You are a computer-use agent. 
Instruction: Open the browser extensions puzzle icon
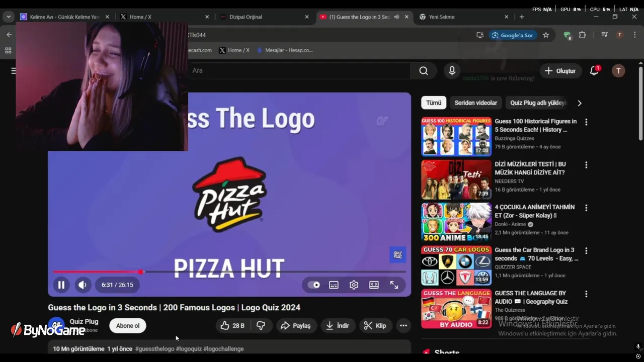coord(582,35)
